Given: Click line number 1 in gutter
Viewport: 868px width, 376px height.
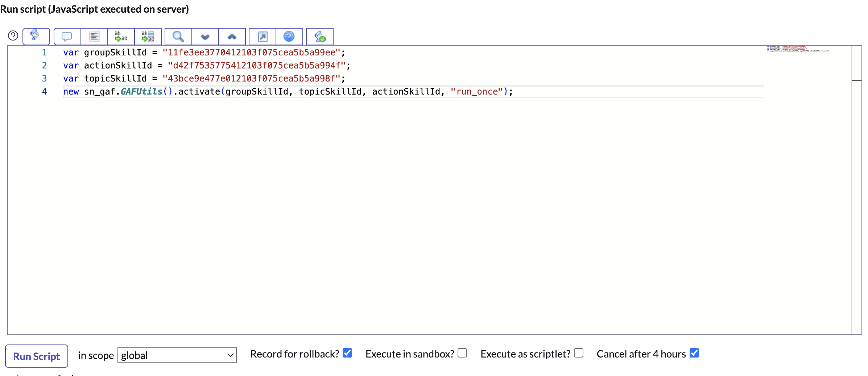Looking at the screenshot, I should (x=44, y=53).
